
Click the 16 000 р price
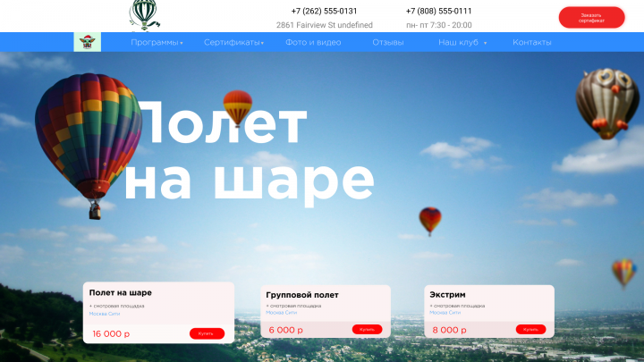click(111, 333)
